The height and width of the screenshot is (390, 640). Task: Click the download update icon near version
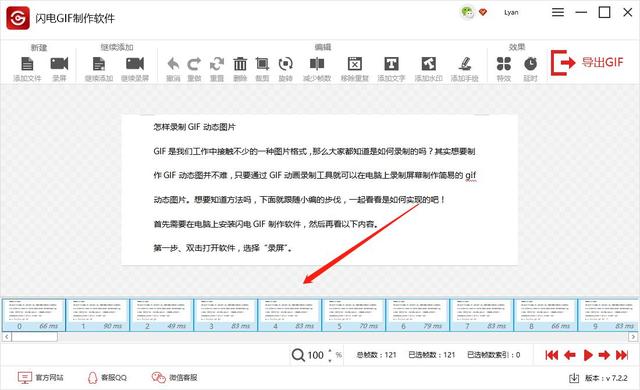(x=574, y=378)
